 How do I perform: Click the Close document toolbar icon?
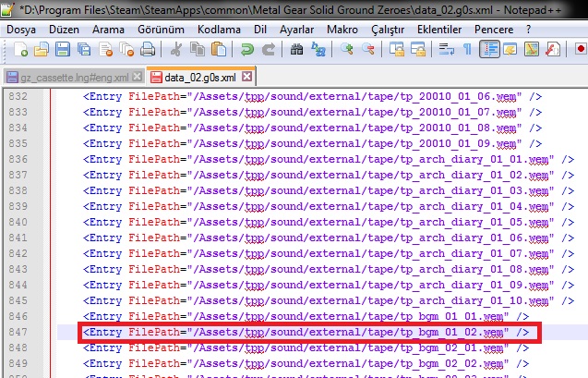(105, 49)
